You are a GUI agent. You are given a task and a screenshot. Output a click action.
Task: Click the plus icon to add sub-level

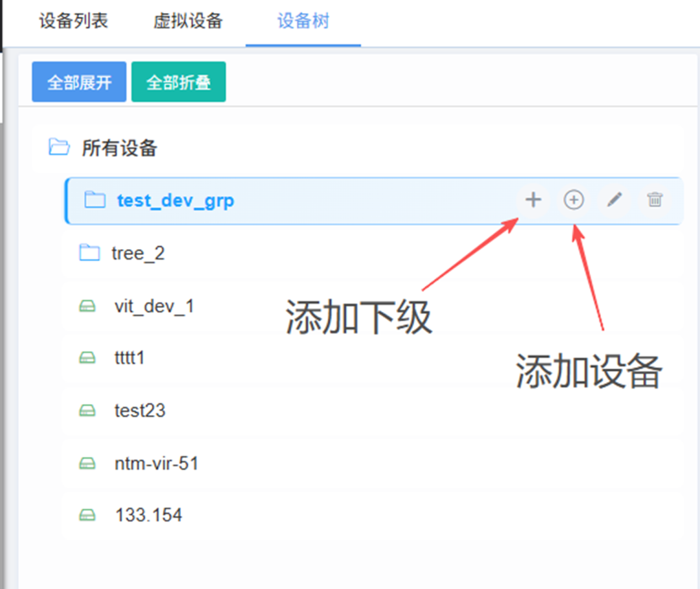(533, 200)
